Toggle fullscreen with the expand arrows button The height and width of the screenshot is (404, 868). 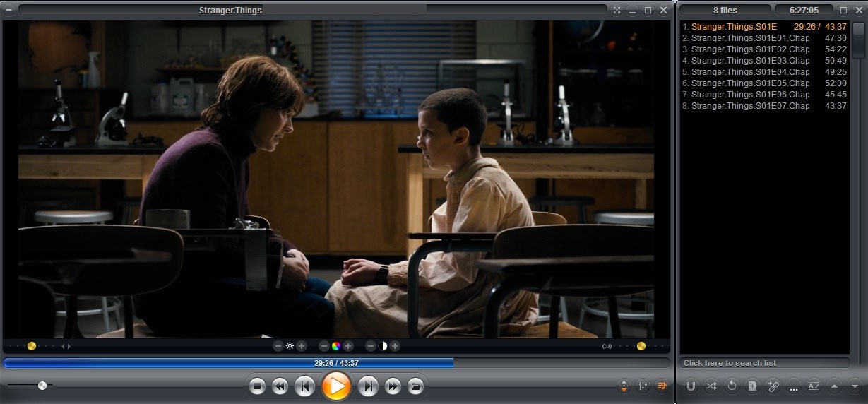(617, 10)
